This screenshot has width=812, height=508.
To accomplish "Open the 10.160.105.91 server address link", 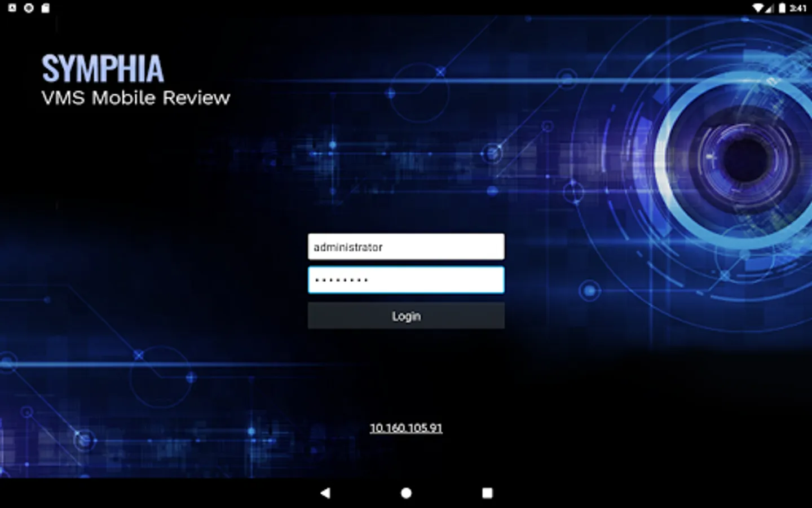I will tap(406, 428).
